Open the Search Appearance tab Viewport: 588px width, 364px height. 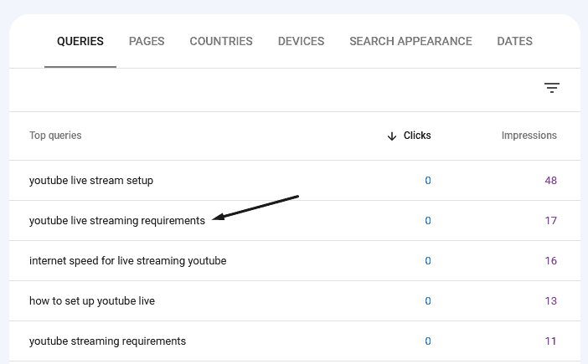410,41
